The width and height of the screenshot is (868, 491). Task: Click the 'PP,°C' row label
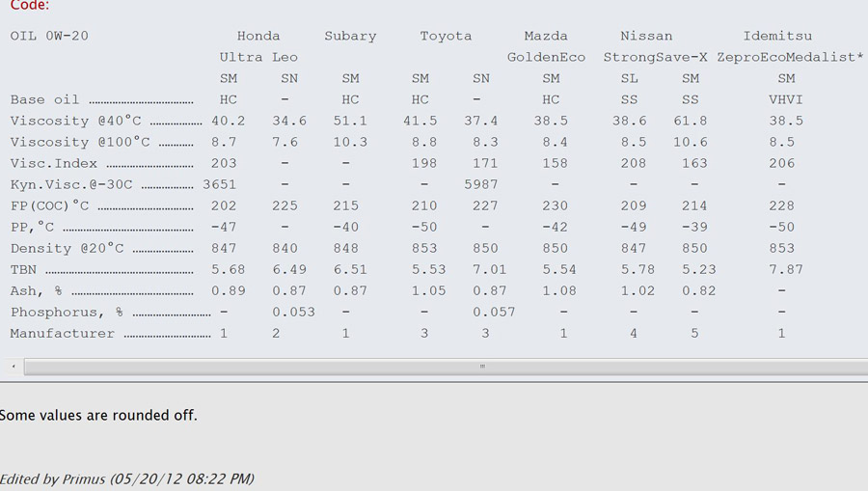point(32,227)
